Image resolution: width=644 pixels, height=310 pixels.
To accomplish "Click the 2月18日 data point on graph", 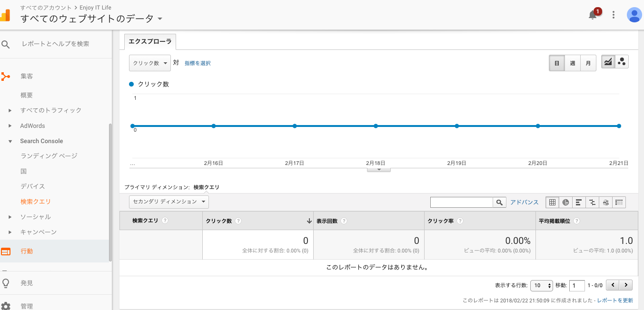I will (376, 126).
